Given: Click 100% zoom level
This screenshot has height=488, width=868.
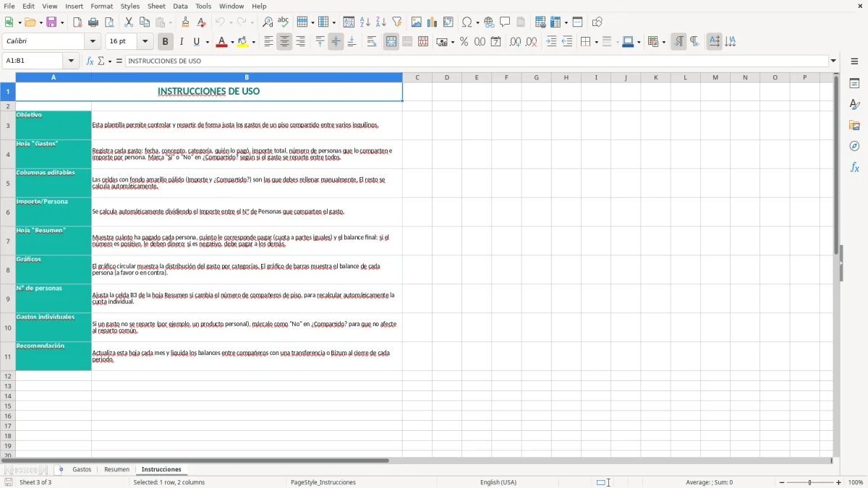Looking at the screenshot, I should pyautogui.click(x=856, y=482).
